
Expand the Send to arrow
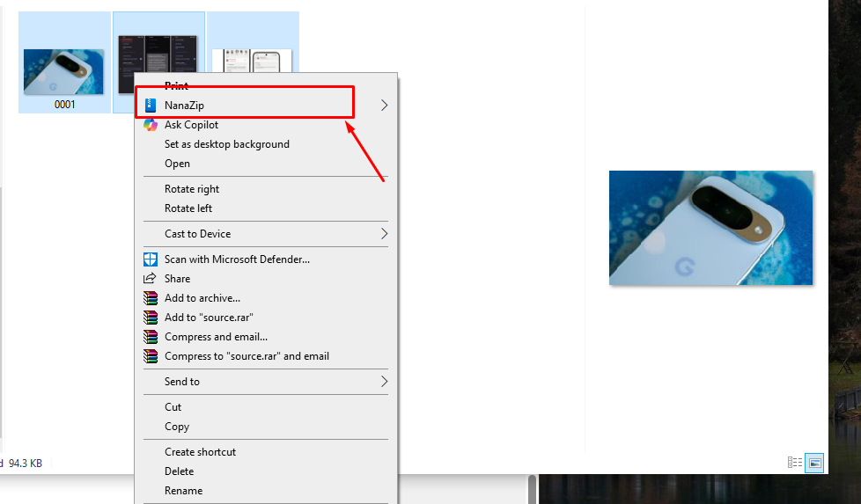384,382
